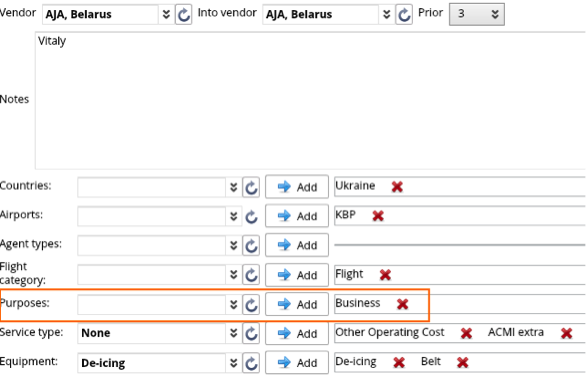Click refresh icon next to Vendor field
The height and width of the screenshot is (379, 586).
(x=183, y=15)
